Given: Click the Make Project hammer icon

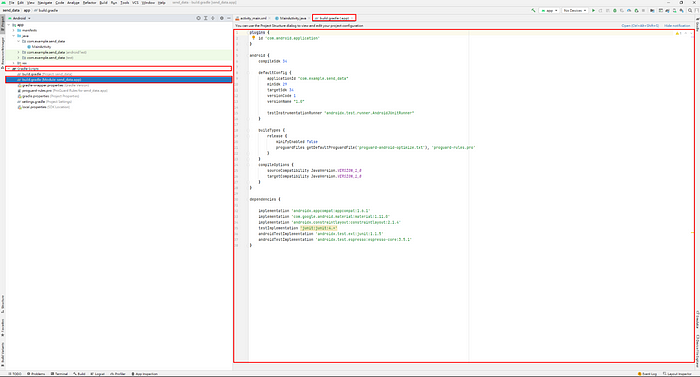Looking at the screenshot, I should [533, 10].
